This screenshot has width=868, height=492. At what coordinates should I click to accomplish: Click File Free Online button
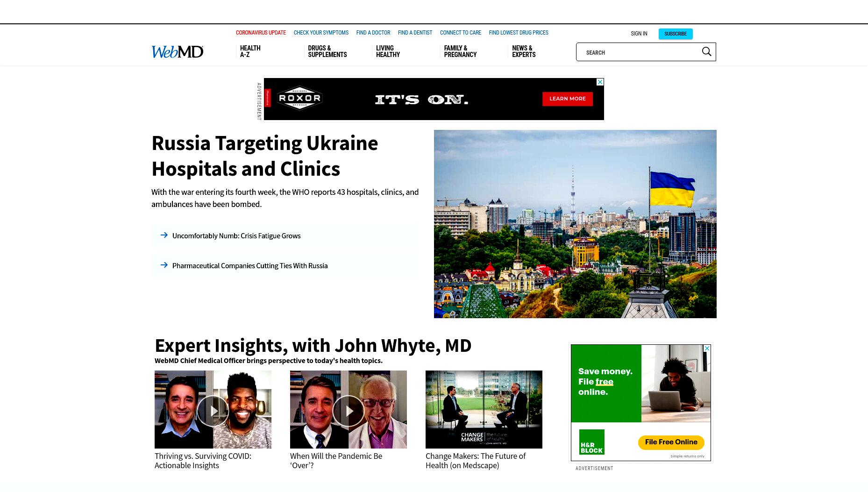click(x=671, y=442)
